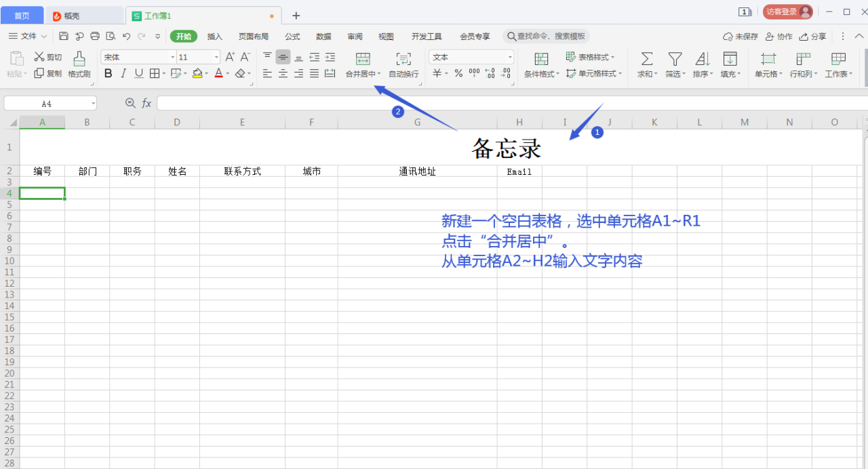Open the quick access toolbar customize arrow
Viewport: 868px width, 469px height.
(x=158, y=37)
